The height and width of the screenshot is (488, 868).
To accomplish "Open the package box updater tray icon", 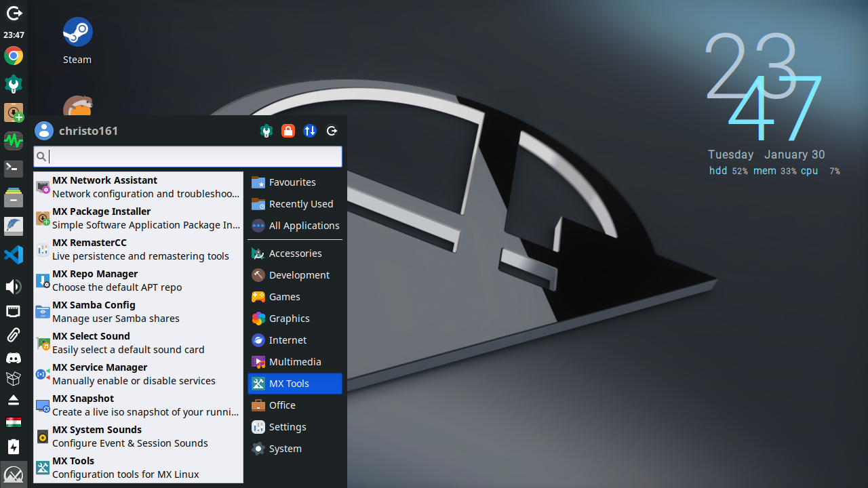I will click(x=14, y=378).
